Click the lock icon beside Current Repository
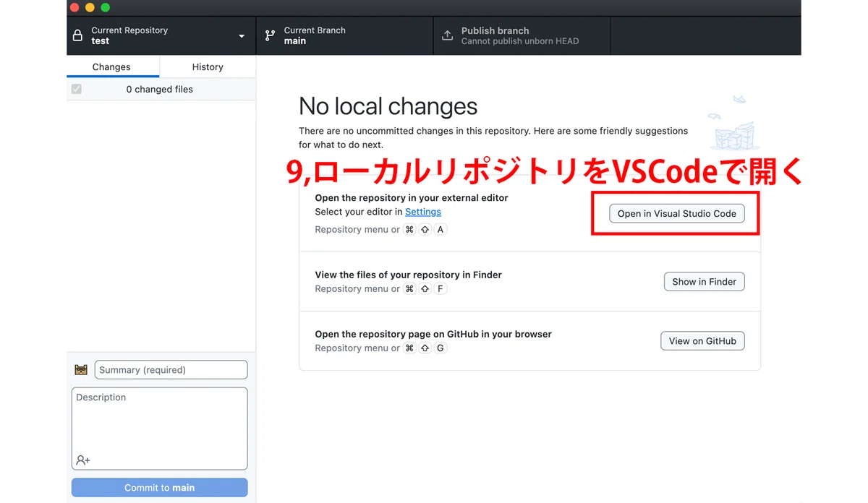 [78, 35]
